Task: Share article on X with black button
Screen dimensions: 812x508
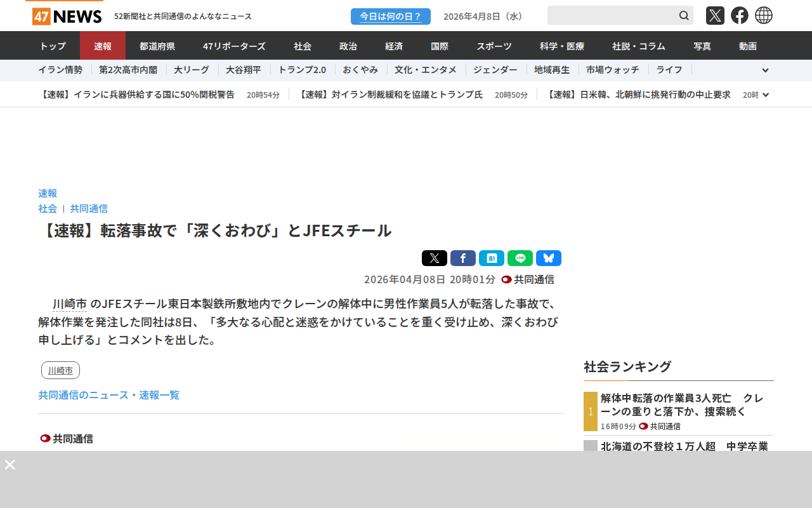Action: tap(435, 258)
